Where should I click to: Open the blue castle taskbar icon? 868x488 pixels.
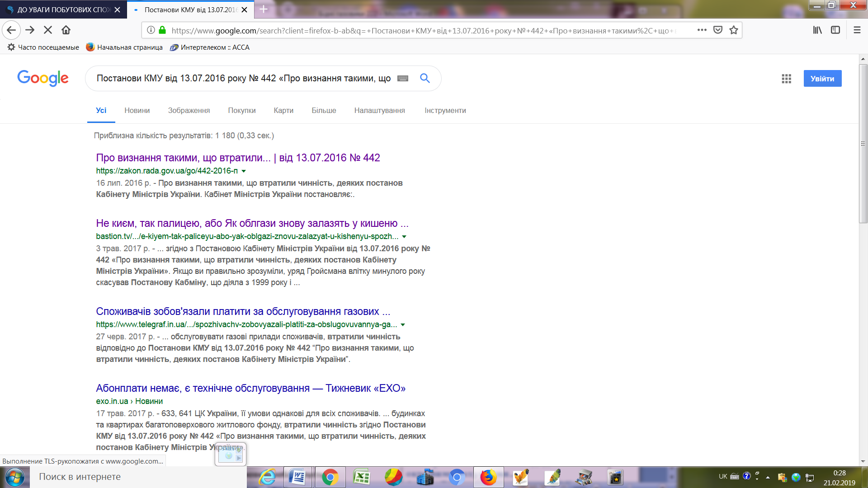(x=425, y=478)
